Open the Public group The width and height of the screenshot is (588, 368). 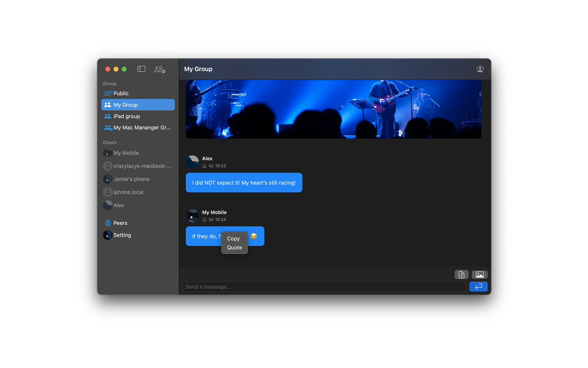point(138,93)
